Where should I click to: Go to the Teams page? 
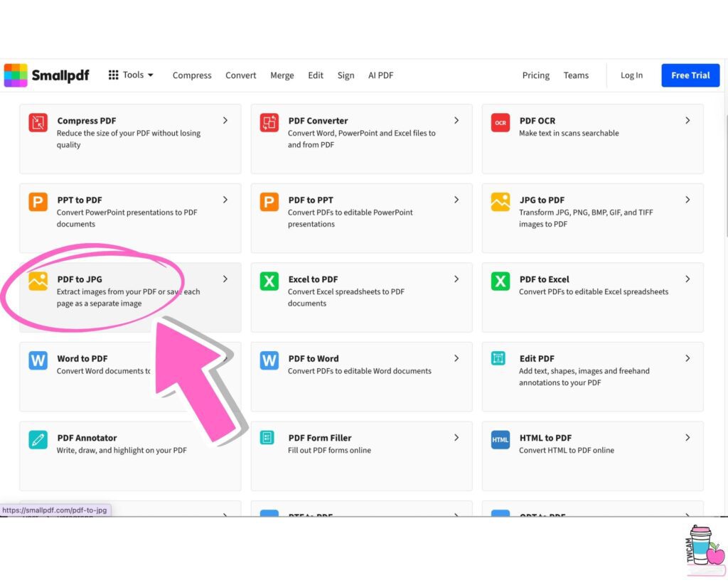pyautogui.click(x=576, y=75)
